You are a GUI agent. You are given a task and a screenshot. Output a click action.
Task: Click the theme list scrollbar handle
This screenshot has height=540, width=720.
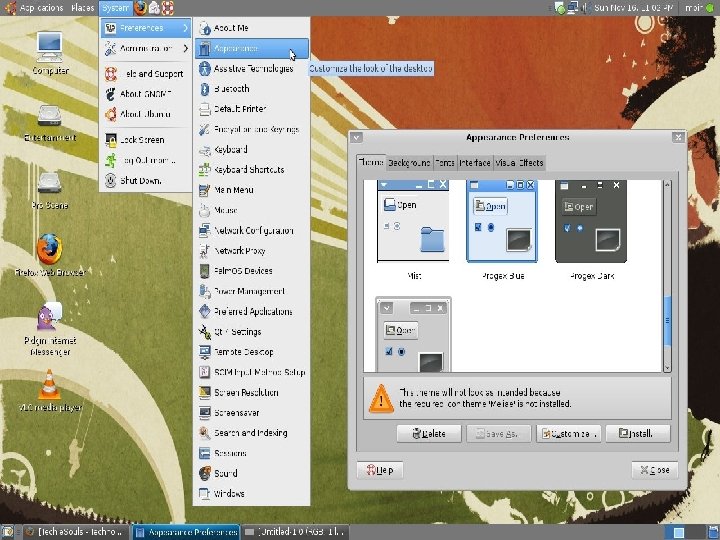tap(668, 321)
